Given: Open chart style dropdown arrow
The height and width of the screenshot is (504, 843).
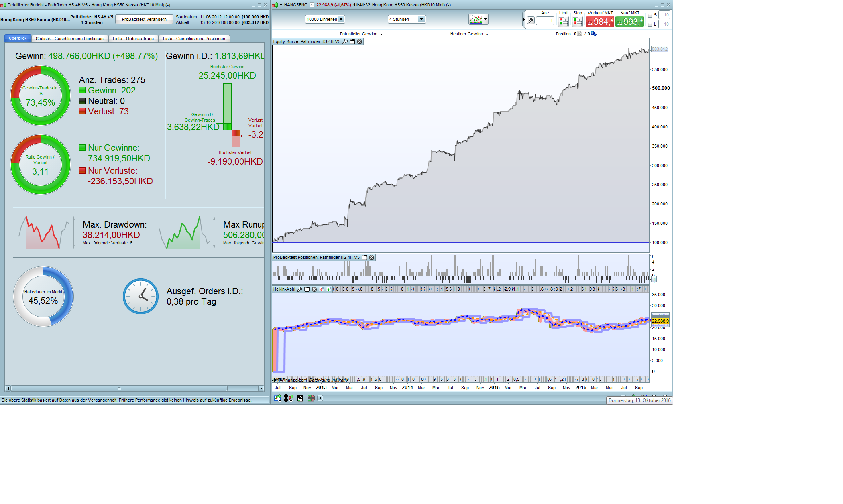Looking at the screenshot, I should pyautogui.click(x=486, y=19).
